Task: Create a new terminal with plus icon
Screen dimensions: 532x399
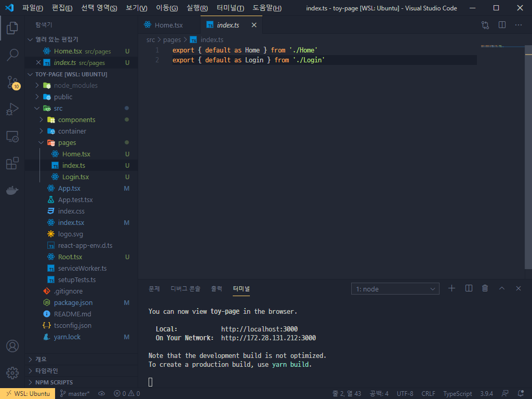Action: click(x=451, y=288)
